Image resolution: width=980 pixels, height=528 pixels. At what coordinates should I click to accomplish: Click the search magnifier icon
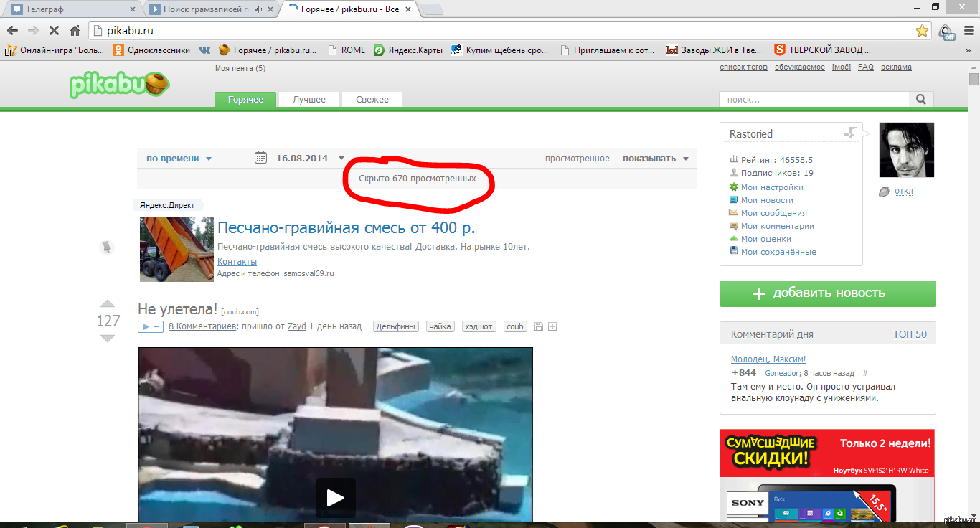click(x=920, y=100)
